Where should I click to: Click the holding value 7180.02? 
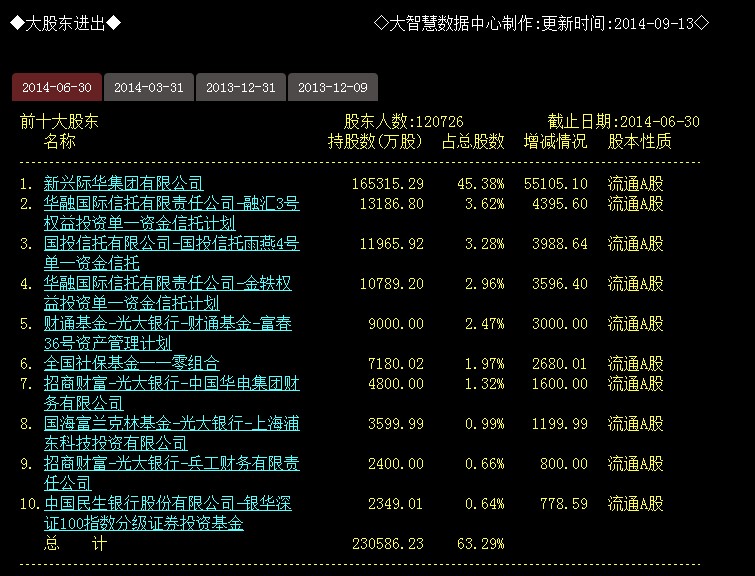(x=396, y=364)
